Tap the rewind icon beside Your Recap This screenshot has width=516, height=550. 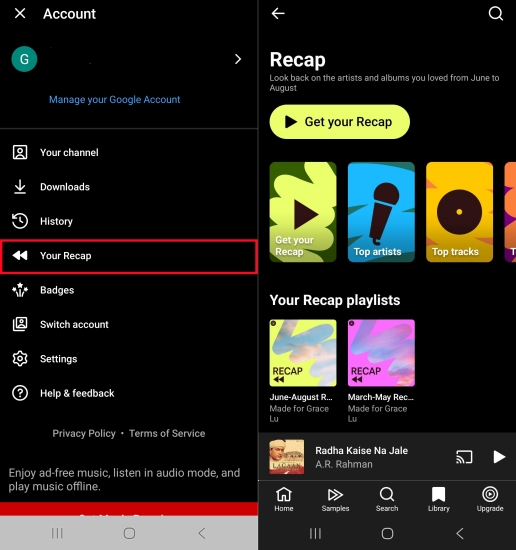(20, 255)
